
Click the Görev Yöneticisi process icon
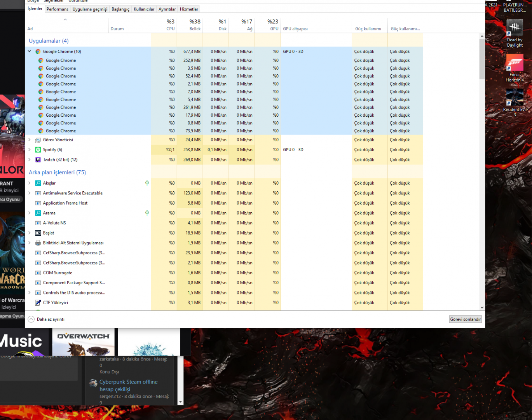[38, 140]
